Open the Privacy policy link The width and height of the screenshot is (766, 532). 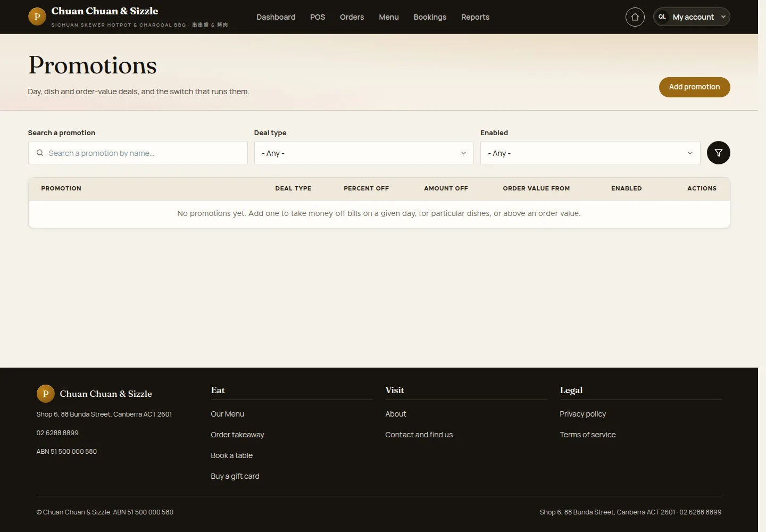(x=582, y=414)
